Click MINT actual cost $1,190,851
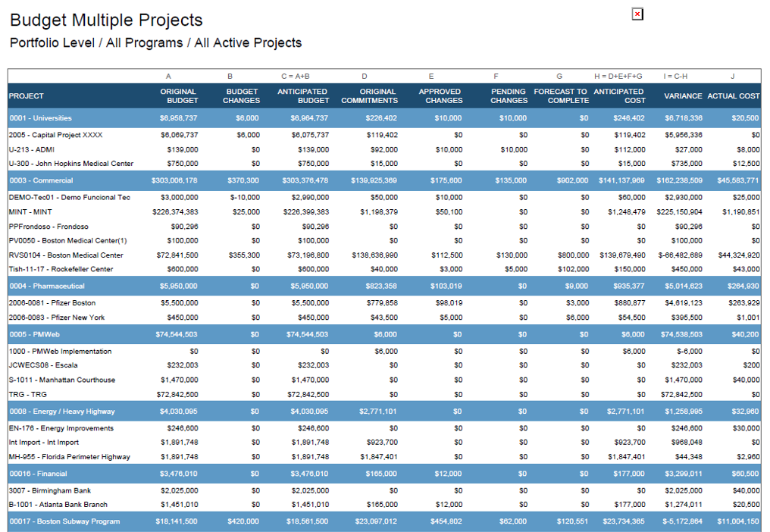 point(740,211)
